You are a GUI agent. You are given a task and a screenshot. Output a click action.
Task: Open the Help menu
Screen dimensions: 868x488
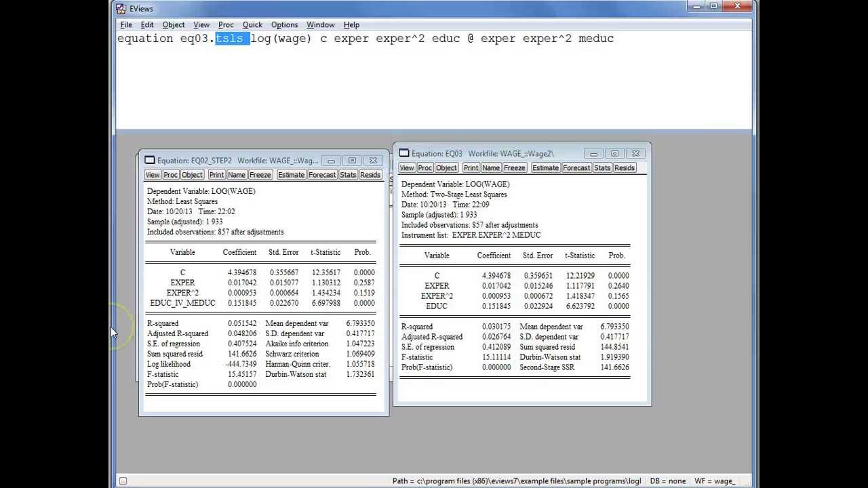click(x=351, y=24)
